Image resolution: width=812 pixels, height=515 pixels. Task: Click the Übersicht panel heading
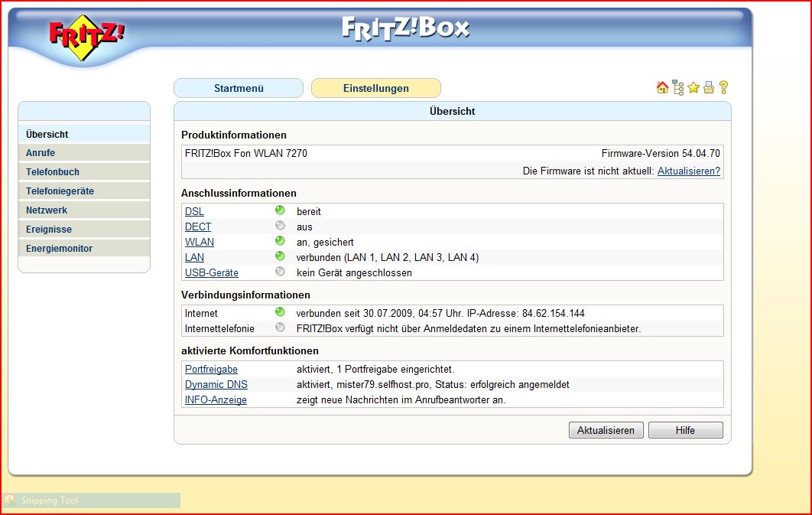point(452,111)
